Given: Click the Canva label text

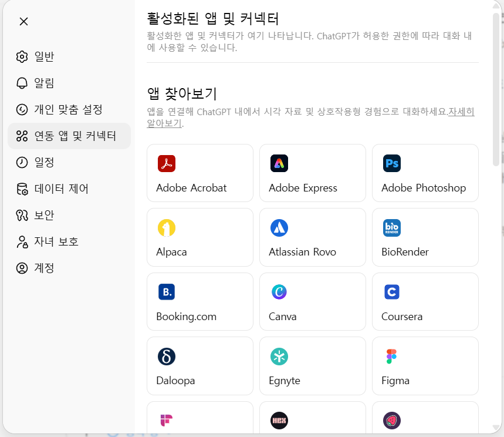Looking at the screenshot, I should coord(283,317).
